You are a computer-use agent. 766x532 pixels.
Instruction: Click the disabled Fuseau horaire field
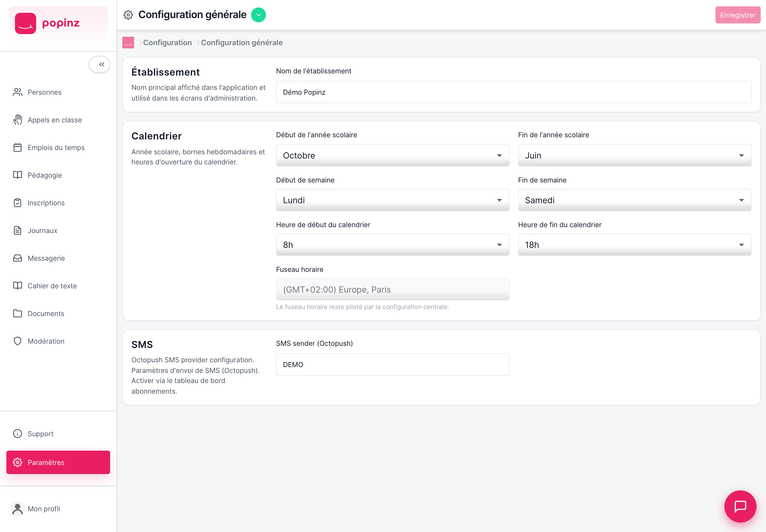(392, 289)
